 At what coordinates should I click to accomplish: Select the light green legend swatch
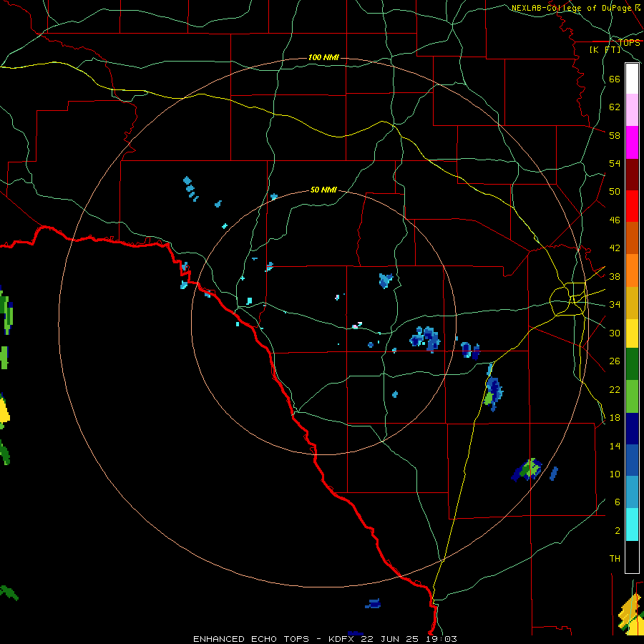pyautogui.click(x=632, y=396)
